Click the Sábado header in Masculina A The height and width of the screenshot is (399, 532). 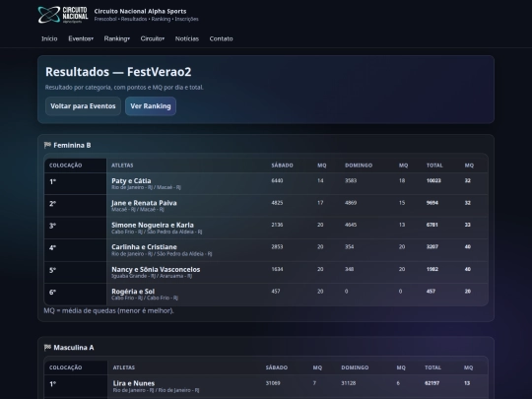[x=277, y=367]
